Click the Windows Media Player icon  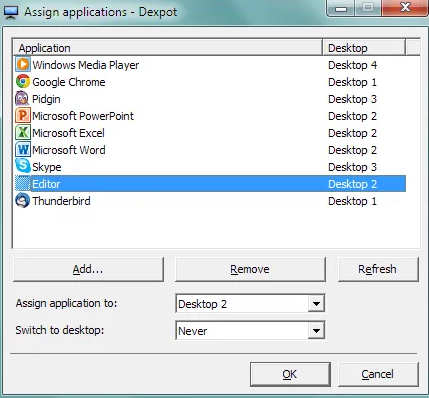tap(23, 65)
